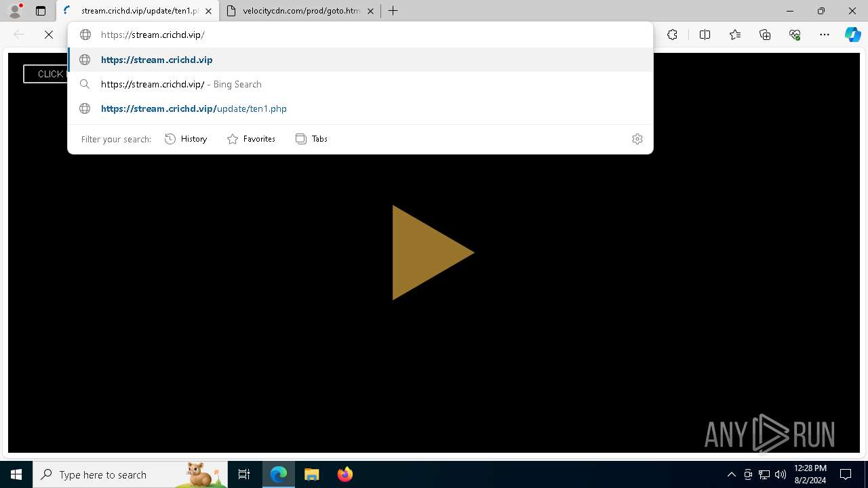Launch Firefox from the taskbar
The width and height of the screenshot is (868, 488).
[x=345, y=474]
